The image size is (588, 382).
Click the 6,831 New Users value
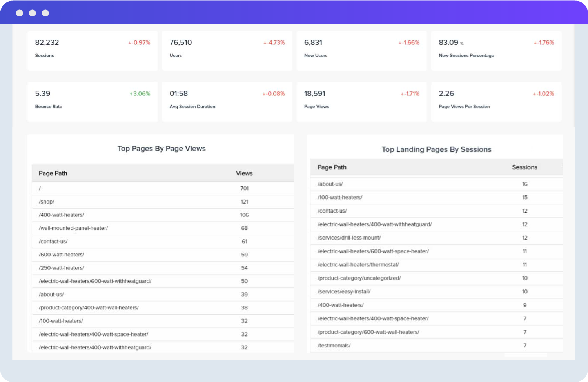pos(313,42)
